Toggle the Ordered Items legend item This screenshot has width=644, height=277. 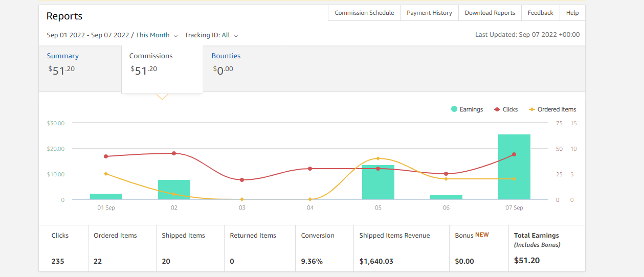(x=552, y=109)
